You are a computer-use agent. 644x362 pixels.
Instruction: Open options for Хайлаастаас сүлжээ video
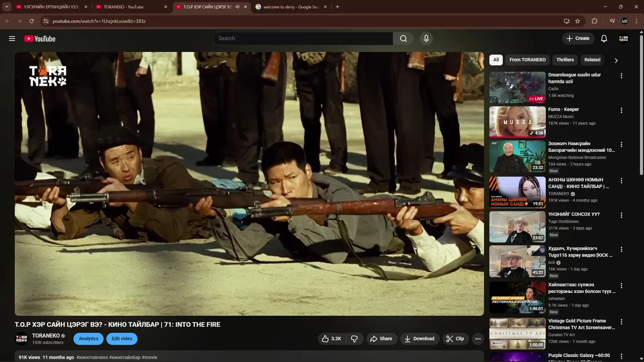(621, 286)
